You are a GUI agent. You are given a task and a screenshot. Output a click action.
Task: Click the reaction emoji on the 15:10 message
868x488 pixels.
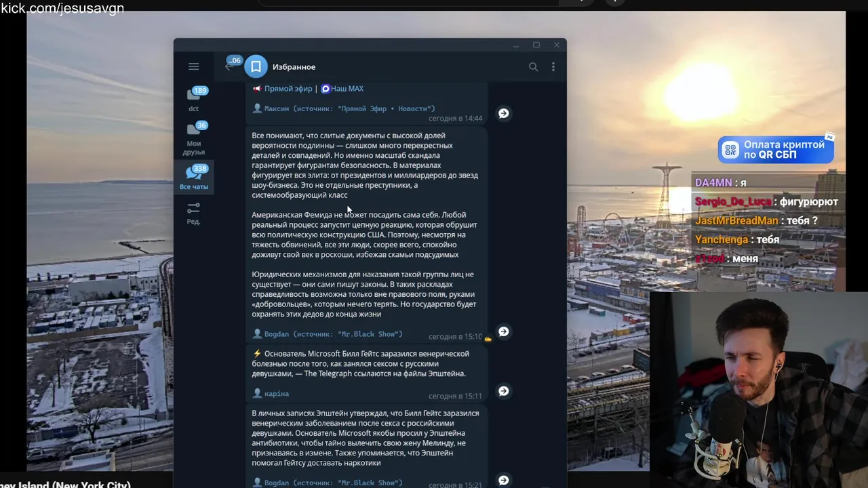[x=488, y=339]
